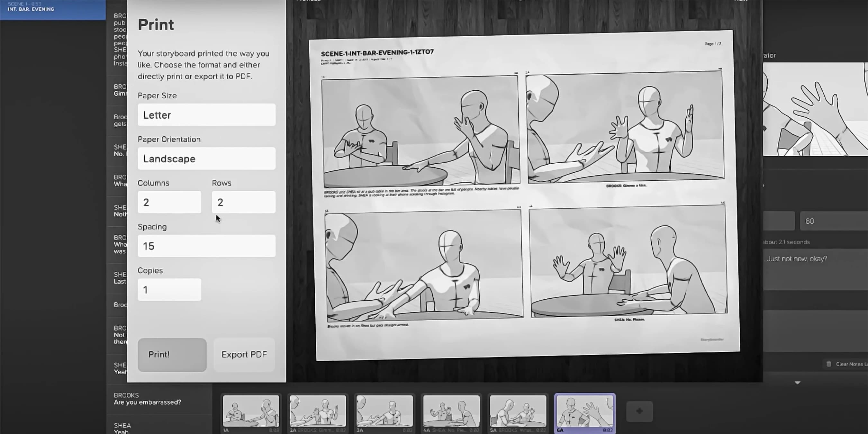Click the dialogue text 'Just not now, okay?'
The height and width of the screenshot is (434, 868).
(797, 259)
